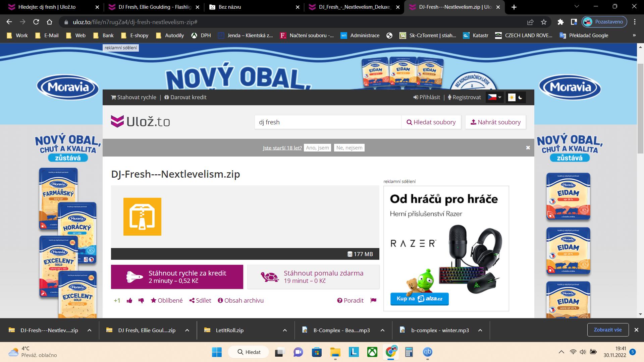The image size is (644, 362).
Task: Click 'Stáhnout pomalu zdarma' download button
Action: point(313,277)
